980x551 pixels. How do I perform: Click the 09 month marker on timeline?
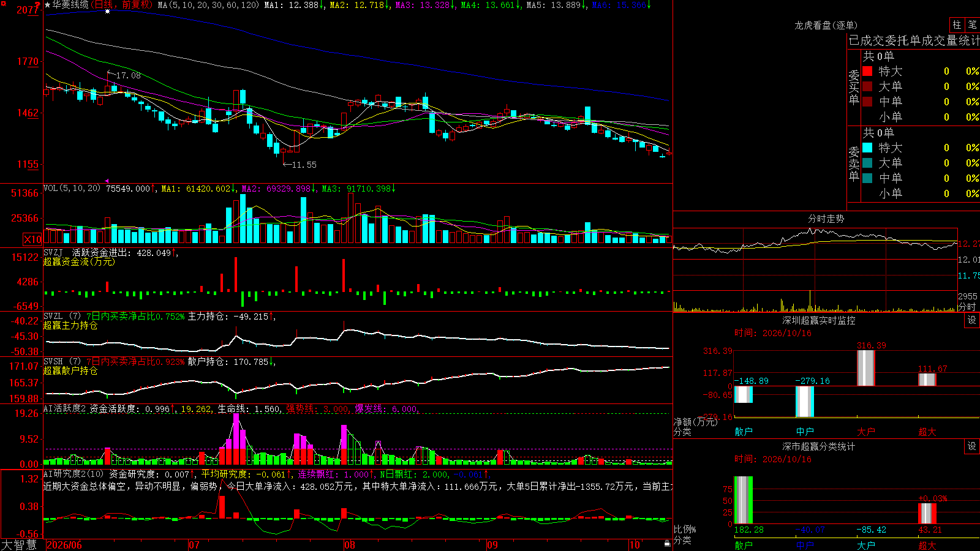click(492, 545)
